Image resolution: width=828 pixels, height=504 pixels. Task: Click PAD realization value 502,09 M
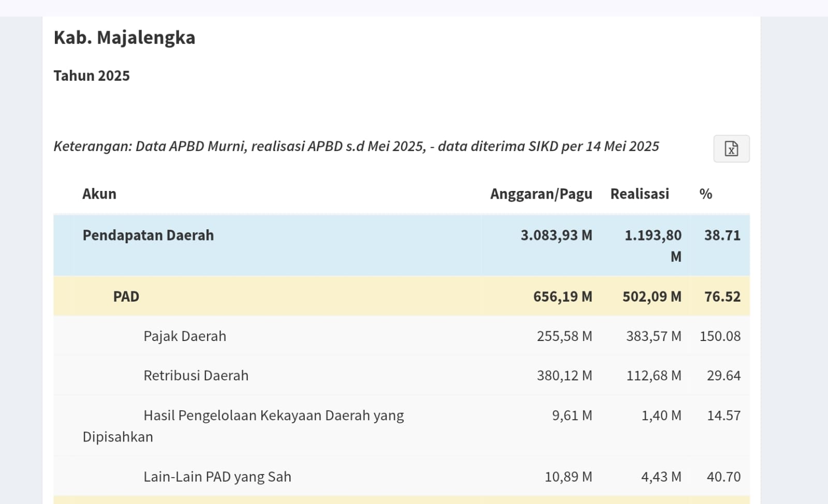point(652,297)
